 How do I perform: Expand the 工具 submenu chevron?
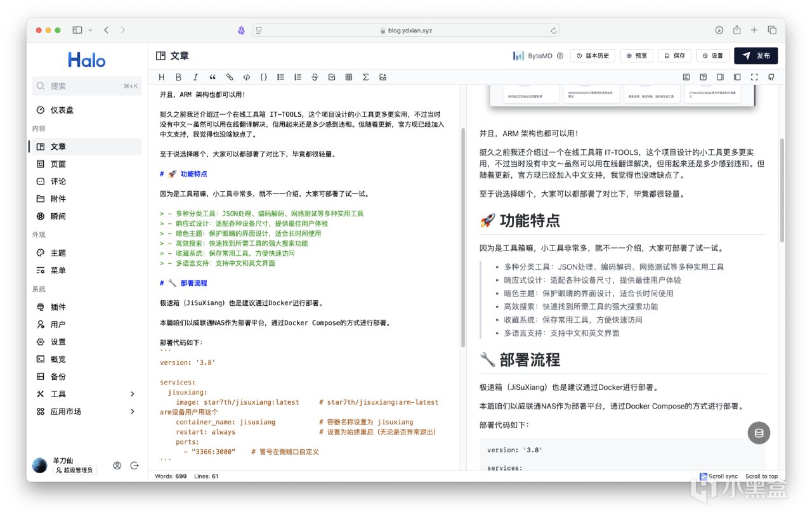pos(133,394)
